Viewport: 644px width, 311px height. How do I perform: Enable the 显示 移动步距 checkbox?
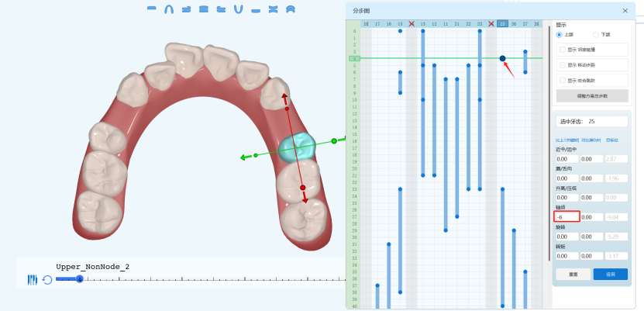[x=563, y=65]
